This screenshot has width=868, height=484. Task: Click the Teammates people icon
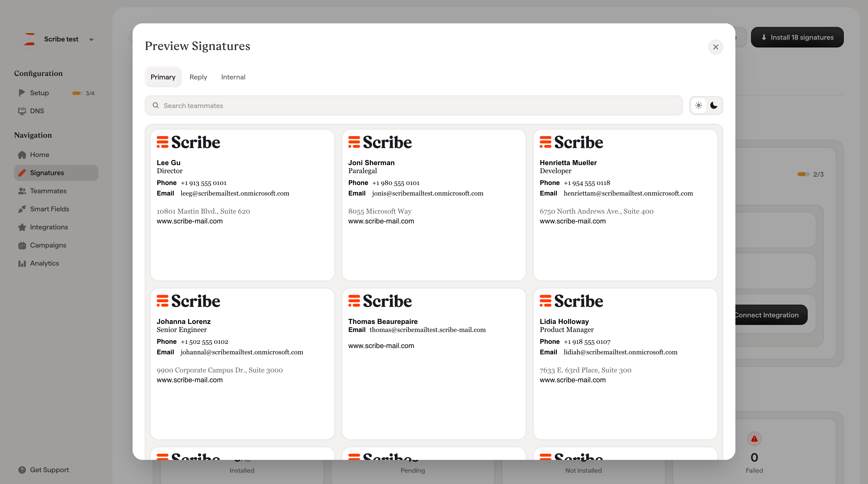point(22,191)
